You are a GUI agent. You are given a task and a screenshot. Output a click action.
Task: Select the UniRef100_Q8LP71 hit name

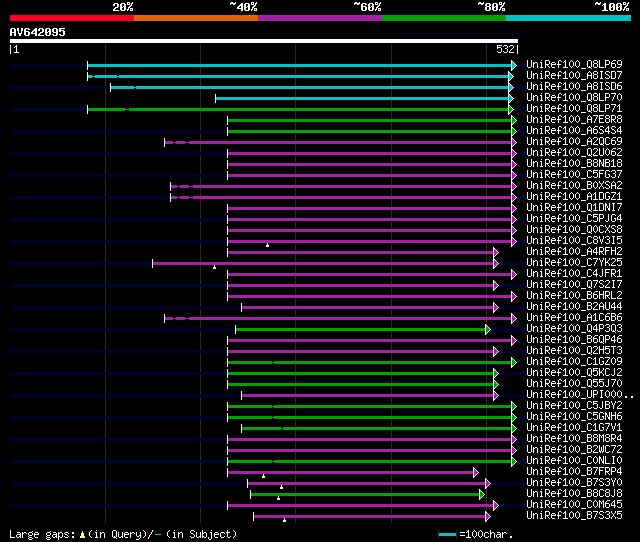(x=574, y=109)
